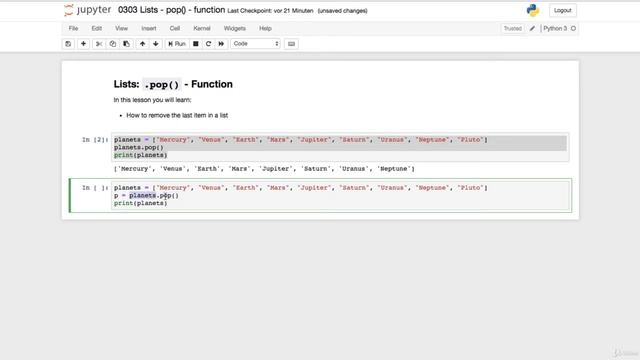Click the Jupyter logo
The height and width of the screenshot is (360, 640).
pos(87,10)
